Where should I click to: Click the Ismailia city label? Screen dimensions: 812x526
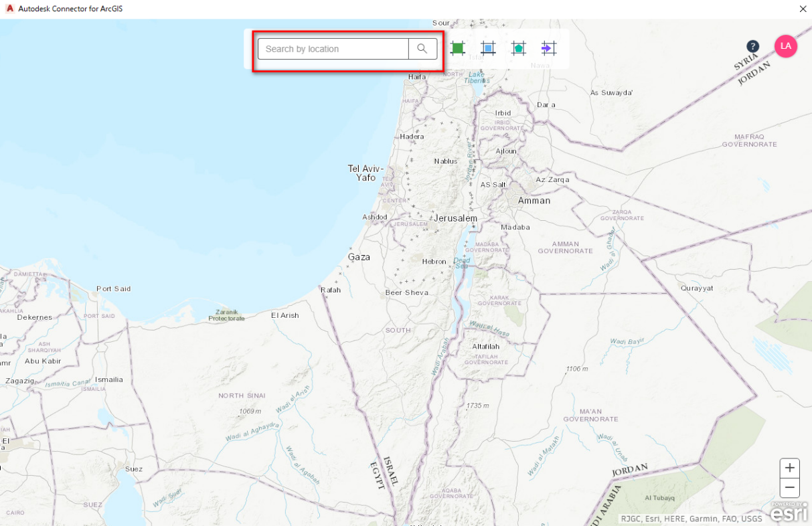click(109, 379)
